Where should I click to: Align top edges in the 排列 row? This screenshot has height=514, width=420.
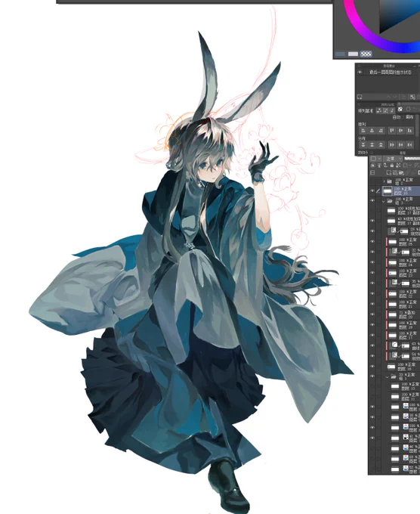392,131
